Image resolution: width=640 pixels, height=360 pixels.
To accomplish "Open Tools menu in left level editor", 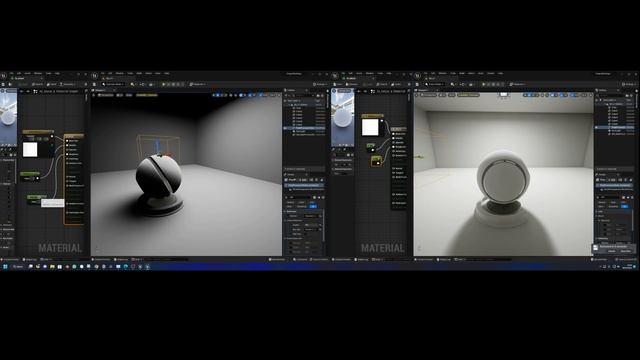I will click(130, 73).
